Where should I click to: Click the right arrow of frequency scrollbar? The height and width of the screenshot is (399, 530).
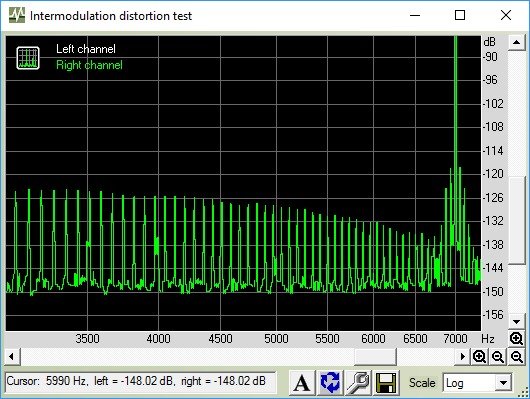[x=462, y=356]
